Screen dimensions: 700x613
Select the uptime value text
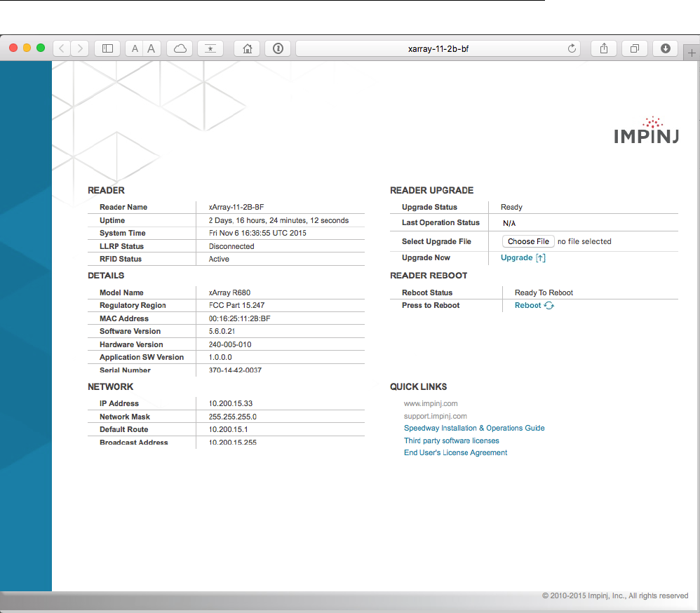(278, 220)
